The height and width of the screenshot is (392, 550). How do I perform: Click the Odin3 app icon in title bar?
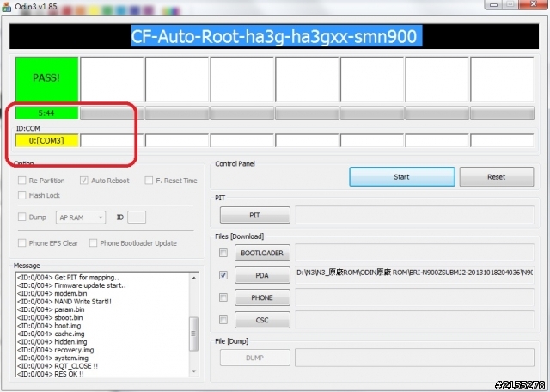6,6
